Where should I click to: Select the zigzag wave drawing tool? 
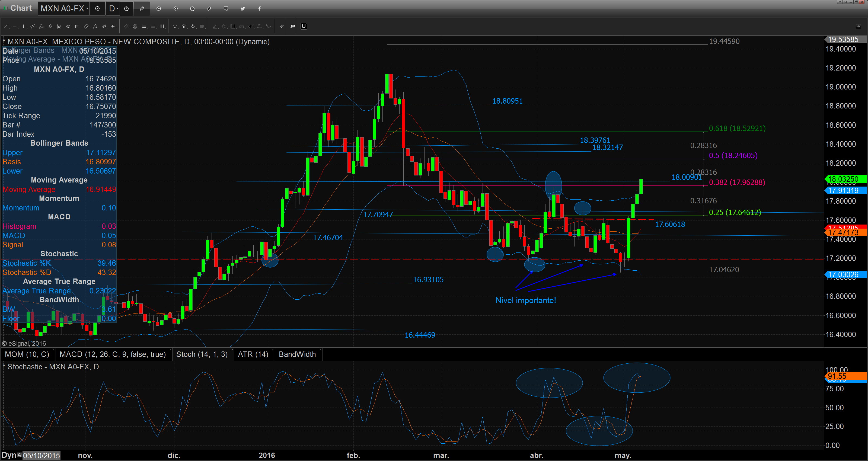click(x=32, y=26)
